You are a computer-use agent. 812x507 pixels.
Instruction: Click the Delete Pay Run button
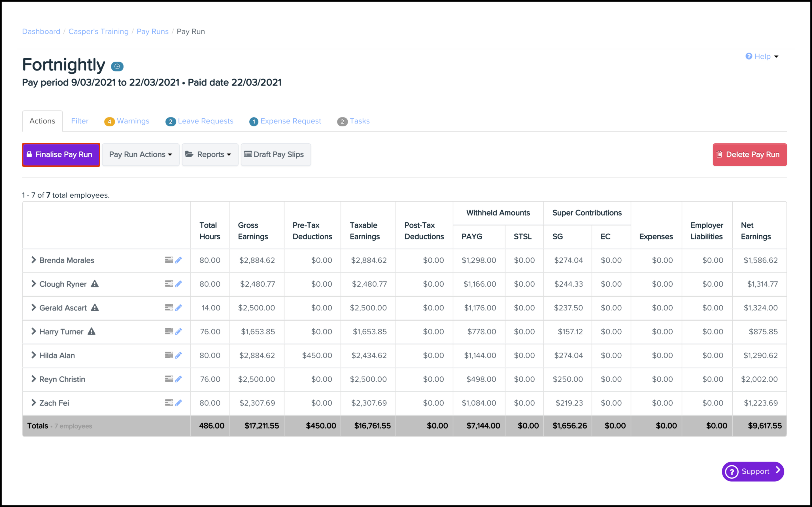749,155
